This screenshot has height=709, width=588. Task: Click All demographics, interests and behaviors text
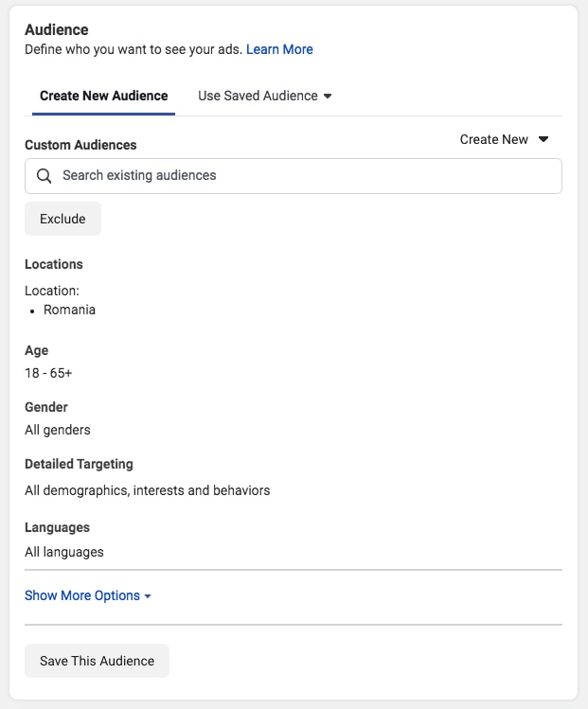click(x=148, y=490)
